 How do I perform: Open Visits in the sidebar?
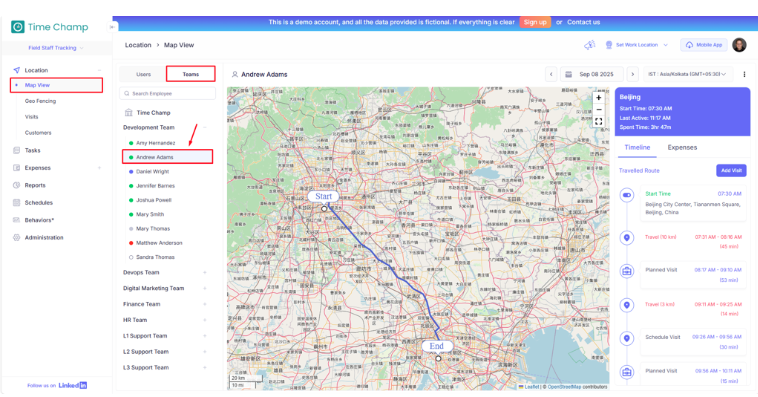31,117
